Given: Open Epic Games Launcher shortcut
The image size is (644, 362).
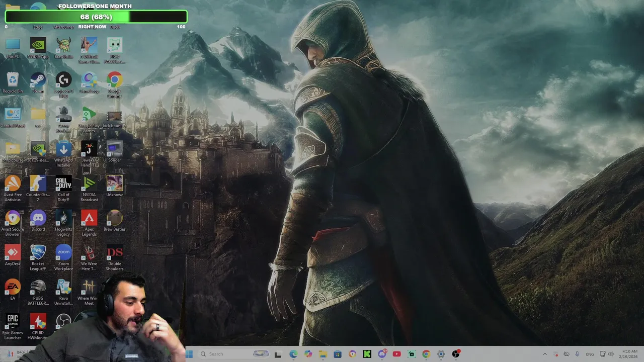Looking at the screenshot, I should pyautogui.click(x=13, y=327).
